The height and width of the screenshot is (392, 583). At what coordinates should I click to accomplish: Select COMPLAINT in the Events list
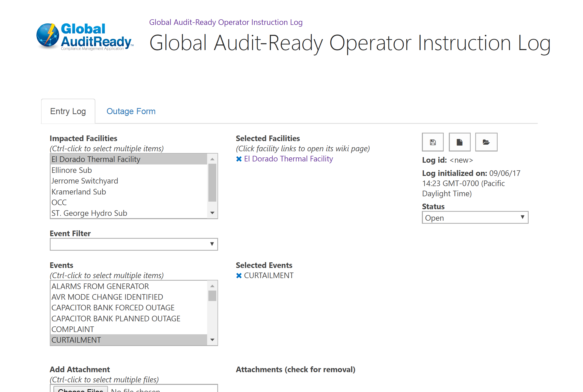[x=129, y=329]
